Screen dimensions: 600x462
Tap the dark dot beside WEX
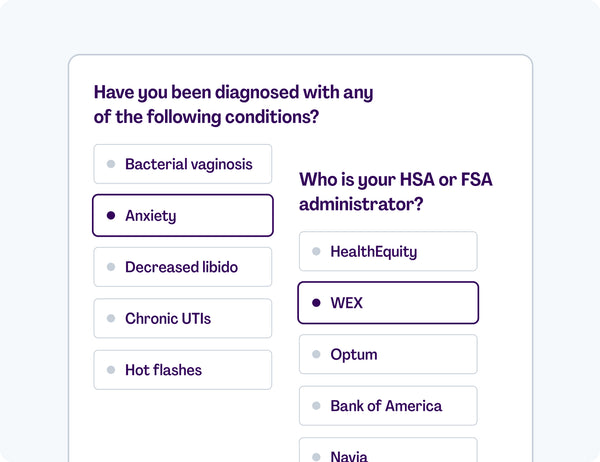[x=316, y=303]
